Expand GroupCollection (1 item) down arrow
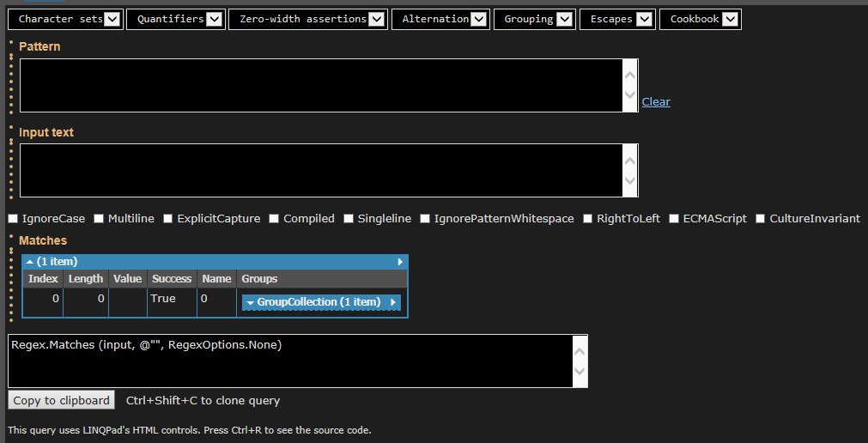 click(250, 302)
